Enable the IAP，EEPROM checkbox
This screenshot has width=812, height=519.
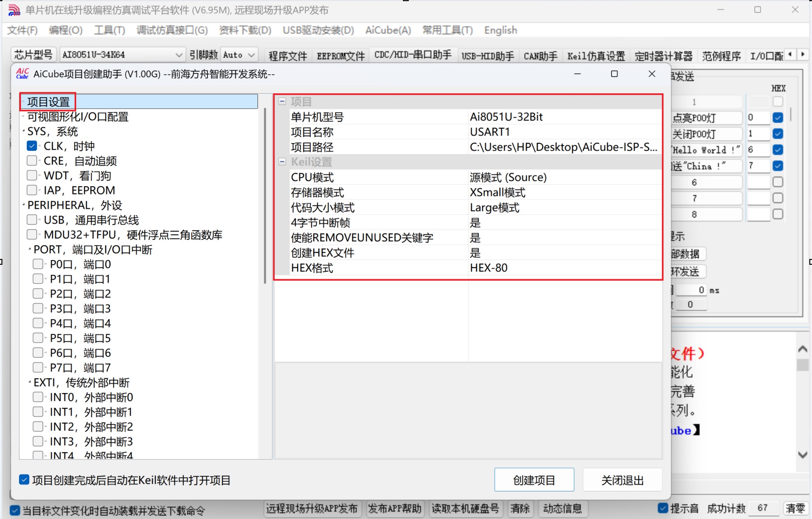point(32,190)
